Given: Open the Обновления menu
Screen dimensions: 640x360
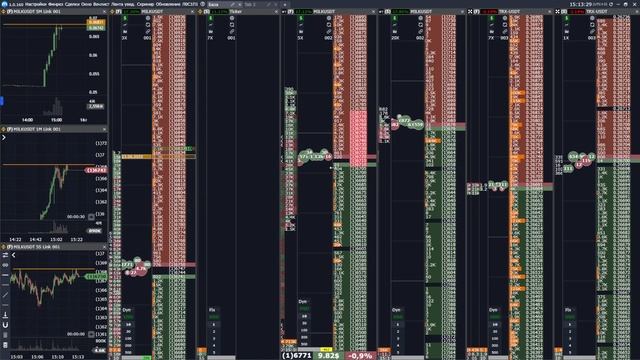Looking at the screenshot, I should coord(168,4).
